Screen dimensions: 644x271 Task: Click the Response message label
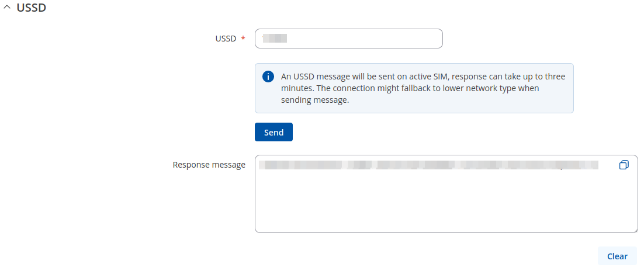209,165
